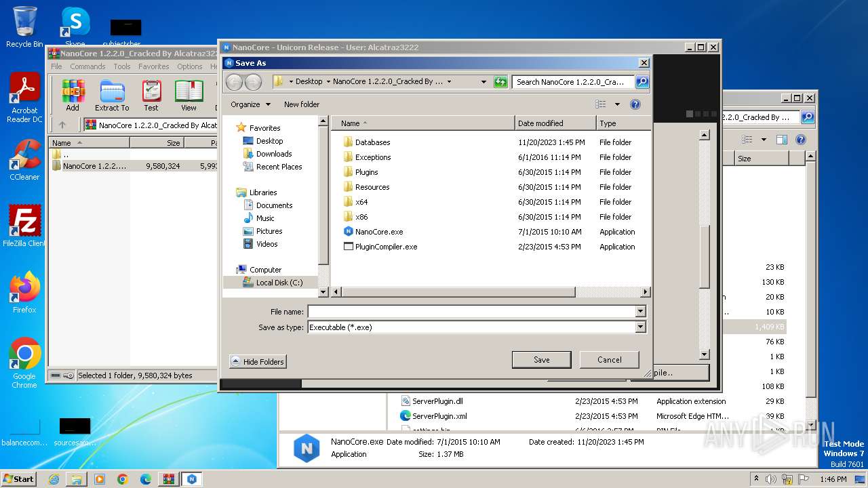Viewport: 868px width, 488px height.
Task: Open Options menu in WinRAR
Action: coord(190,66)
